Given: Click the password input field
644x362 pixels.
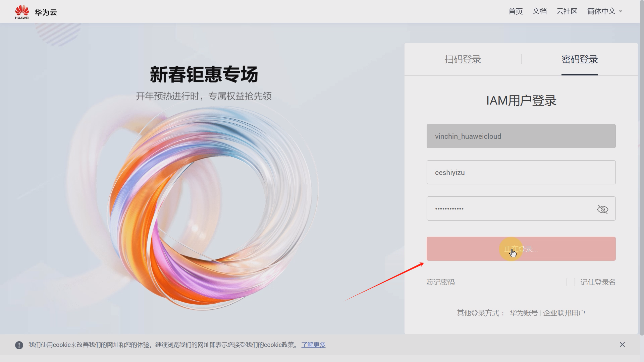Looking at the screenshot, I should [510, 208].
